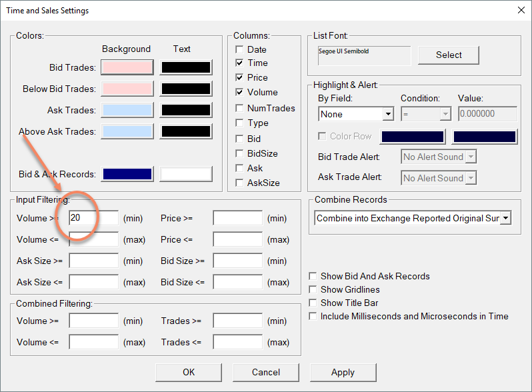
Task: Toggle Show Title Bar checkbox
Action: point(313,303)
